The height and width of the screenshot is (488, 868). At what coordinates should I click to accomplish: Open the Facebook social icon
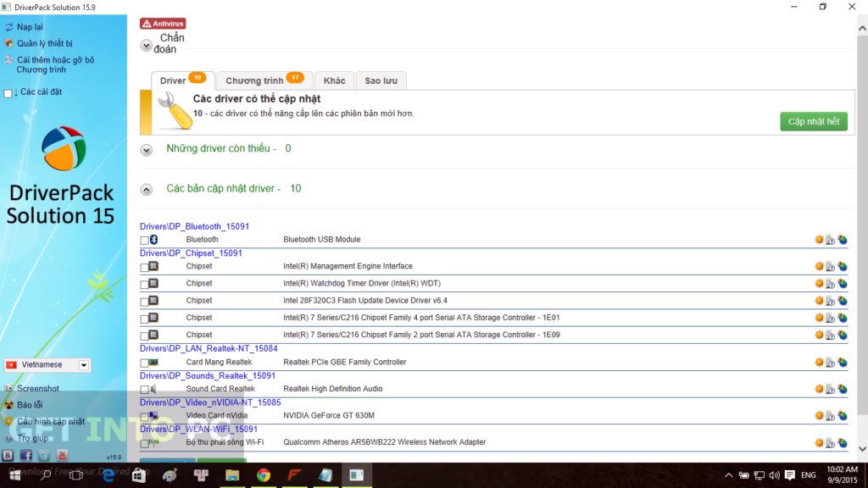point(26,455)
